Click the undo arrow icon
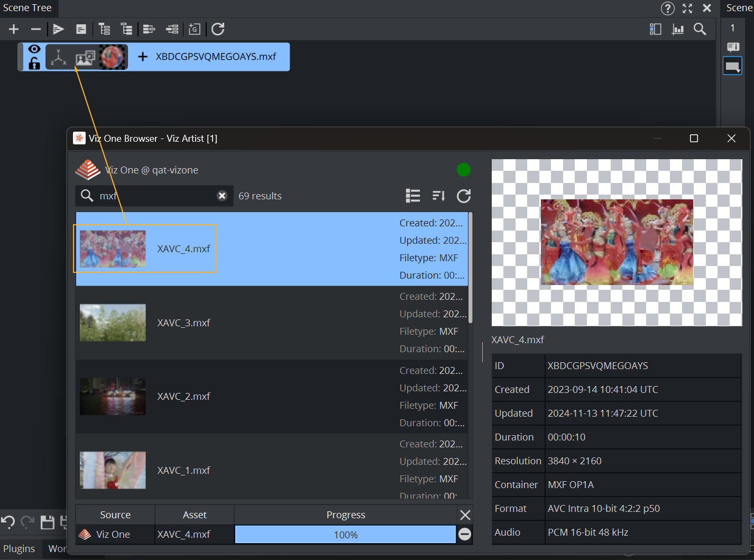The width and height of the screenshot is (754, 560). [7, 522]
